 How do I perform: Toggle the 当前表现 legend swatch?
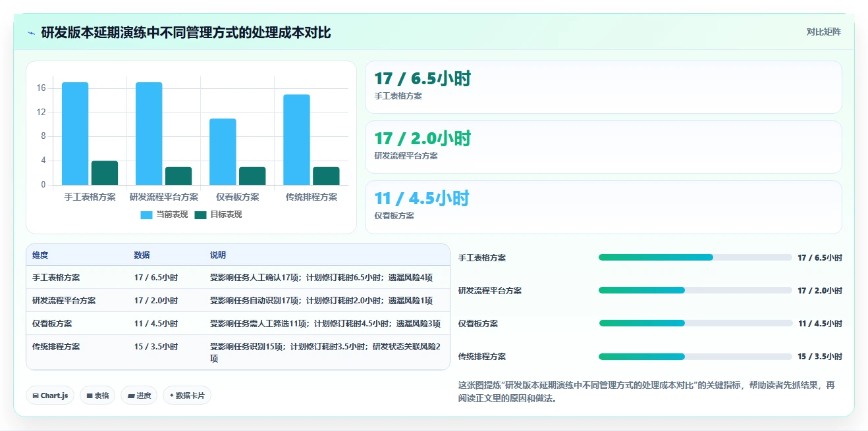tap(146, 215)
